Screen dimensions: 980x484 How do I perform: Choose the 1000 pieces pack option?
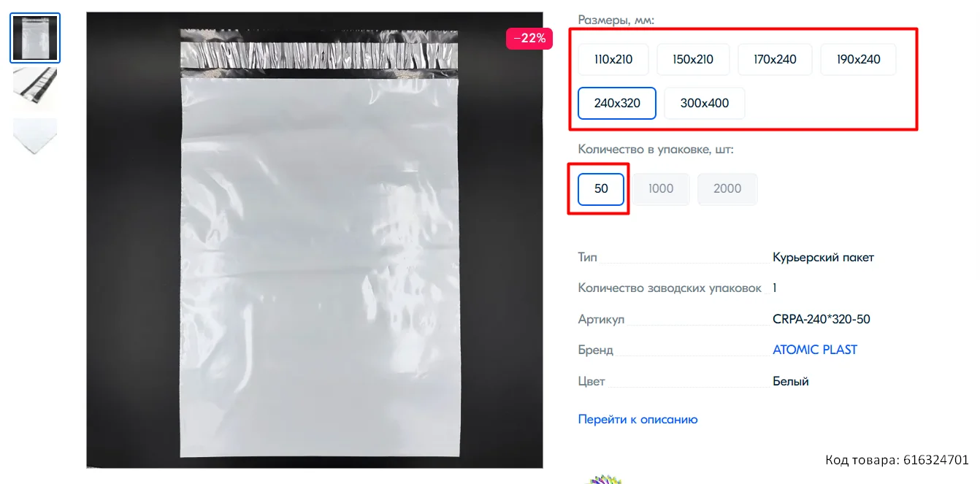(661, 189)
